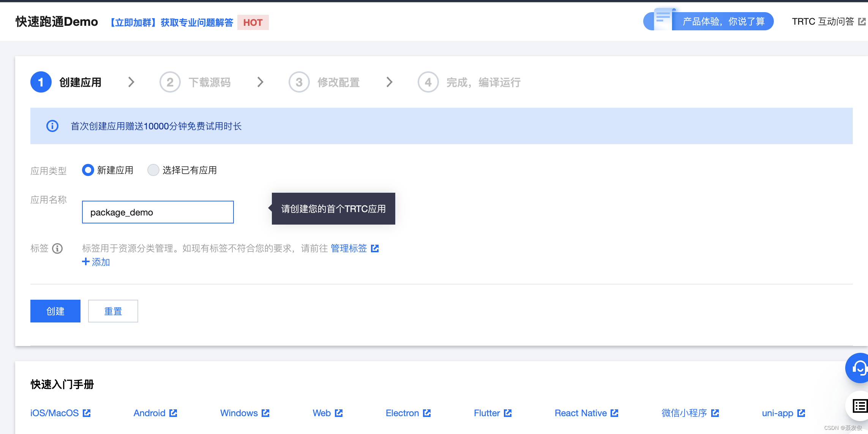
Task: Open the 管理标签 link
Action: 349,248
